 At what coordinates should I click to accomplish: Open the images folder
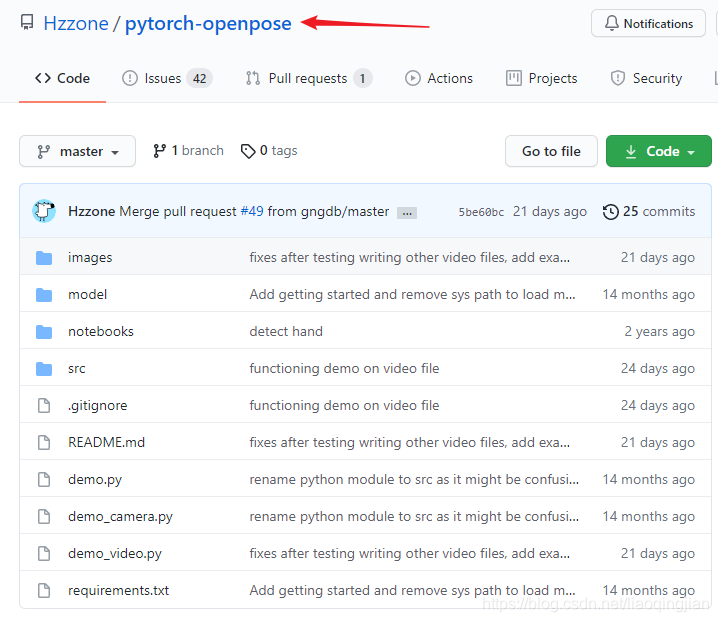coord(90,257)
